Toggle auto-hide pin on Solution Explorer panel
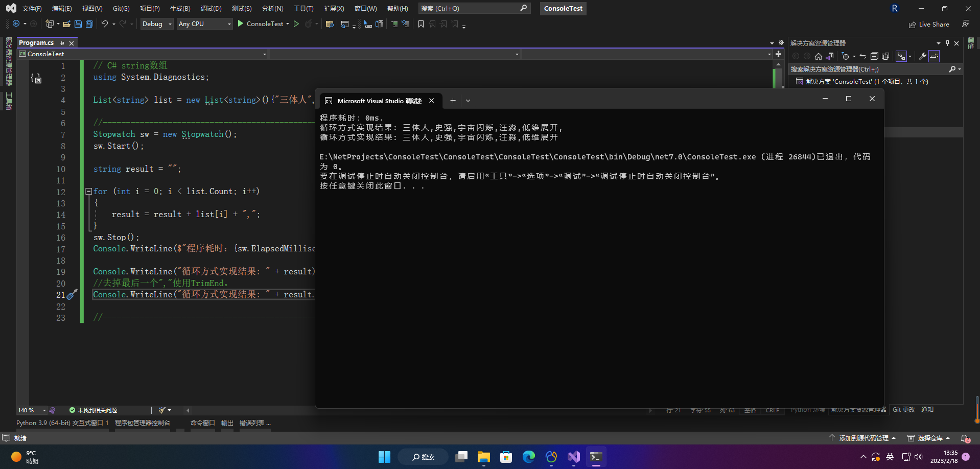 coord(947,43)
